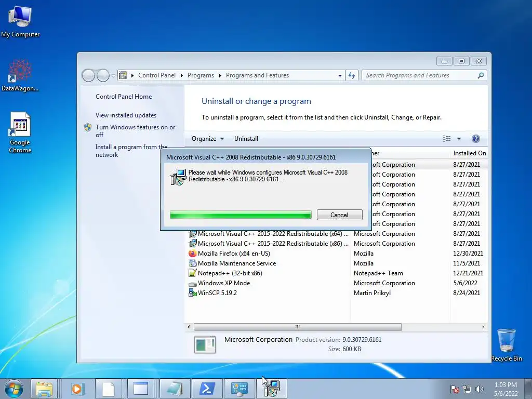Click the network tray icon
This screenshot has width=532, height=399.
click(x=467, y=389)
